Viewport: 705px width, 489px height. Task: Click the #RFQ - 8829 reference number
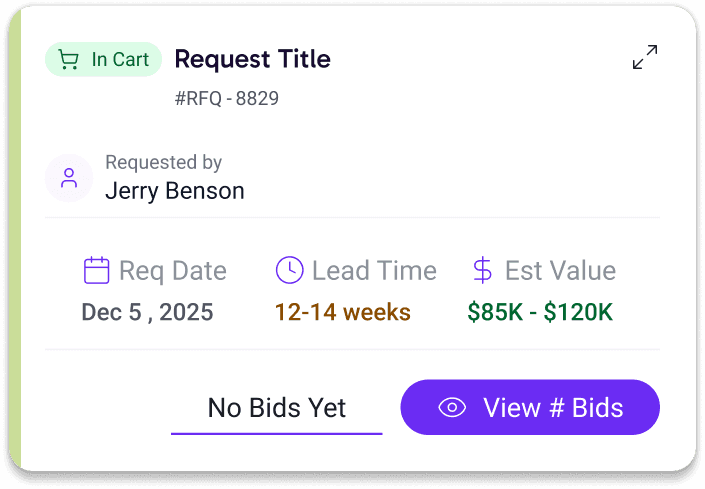[226, 98]
